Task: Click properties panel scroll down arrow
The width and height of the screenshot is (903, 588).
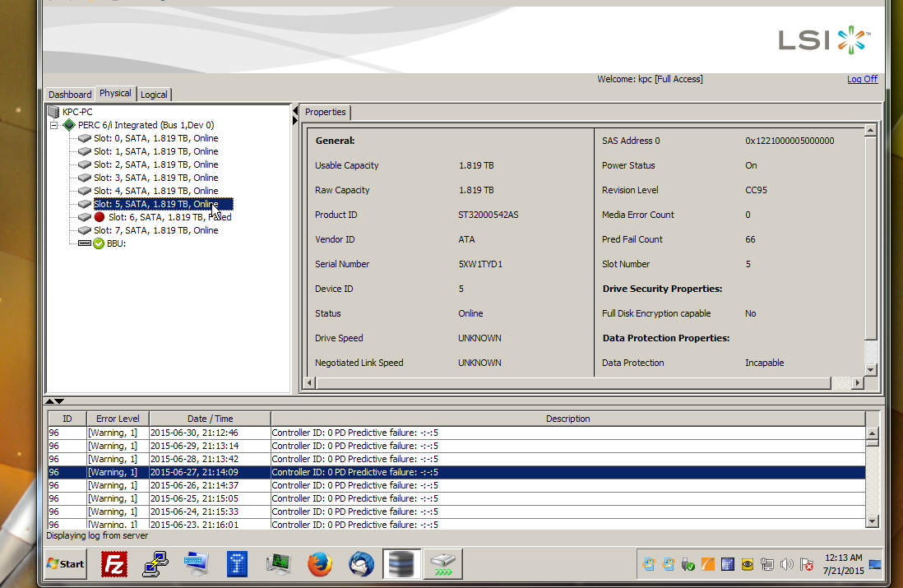Action: pos(871,370)
